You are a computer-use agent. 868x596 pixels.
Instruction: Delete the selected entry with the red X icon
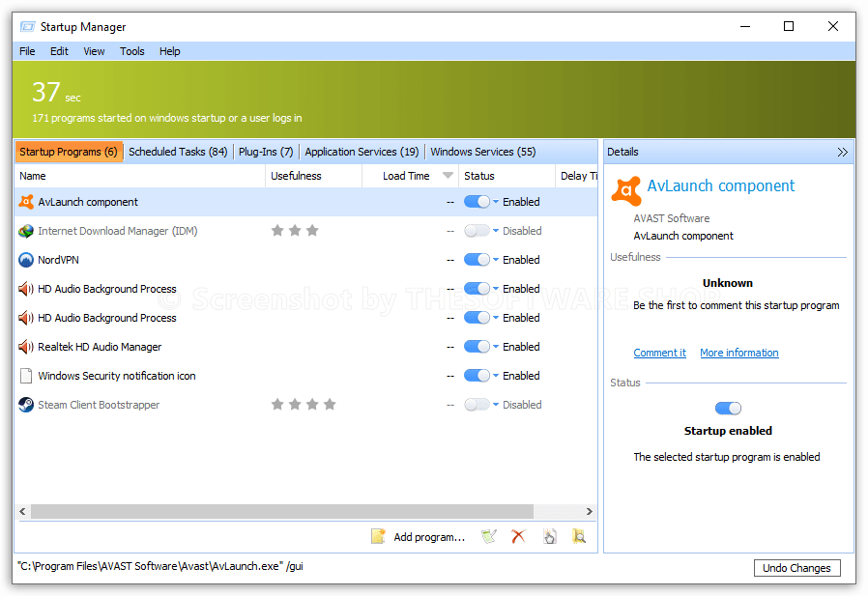[x=519, y=536]
